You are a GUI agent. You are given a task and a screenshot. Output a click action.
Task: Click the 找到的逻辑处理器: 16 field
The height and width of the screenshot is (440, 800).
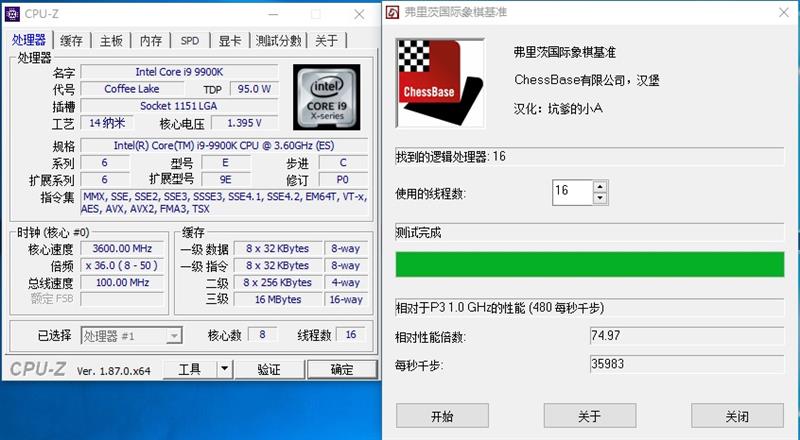590,157
